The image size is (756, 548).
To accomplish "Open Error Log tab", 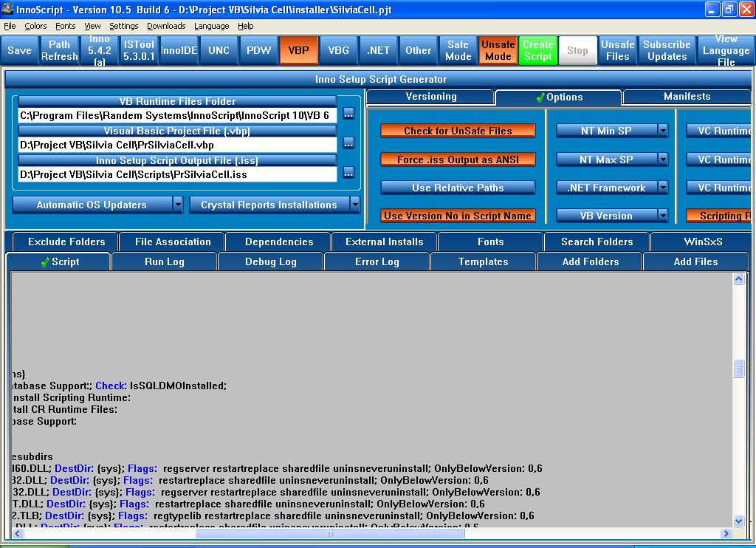I will tap(377, 262).
